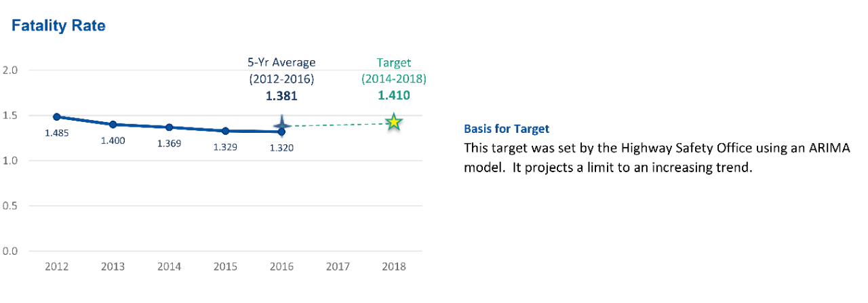Click the 1.369 data label

click(x=170, y=144)
